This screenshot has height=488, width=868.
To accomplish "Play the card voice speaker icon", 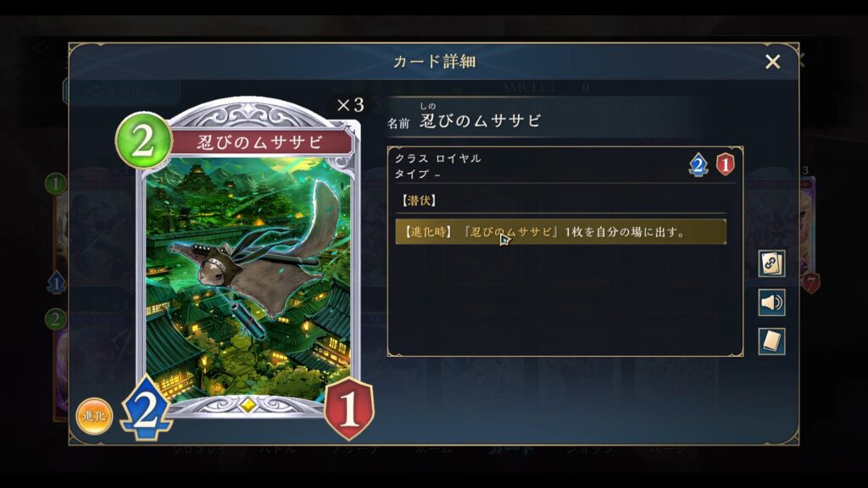I will pyautogui.click(x=771, y=302).
